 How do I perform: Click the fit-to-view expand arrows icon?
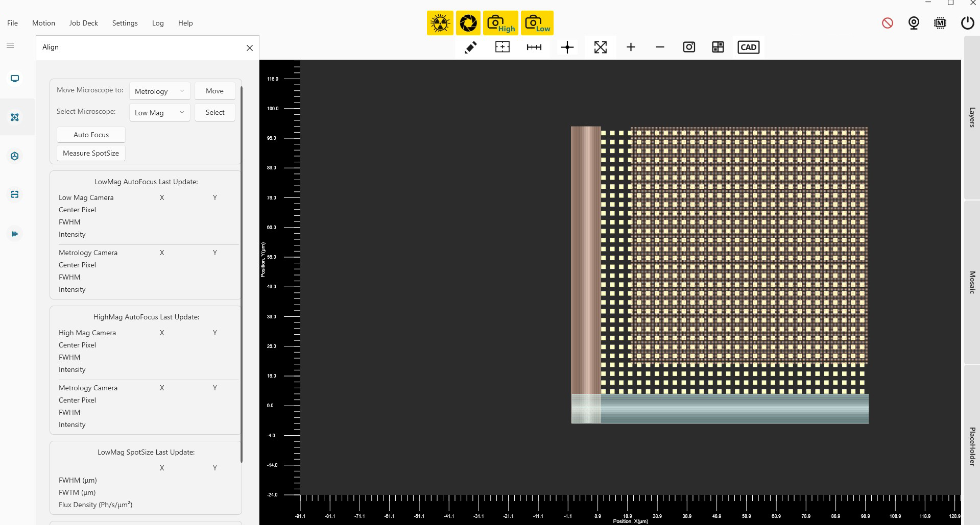[601, 47]
